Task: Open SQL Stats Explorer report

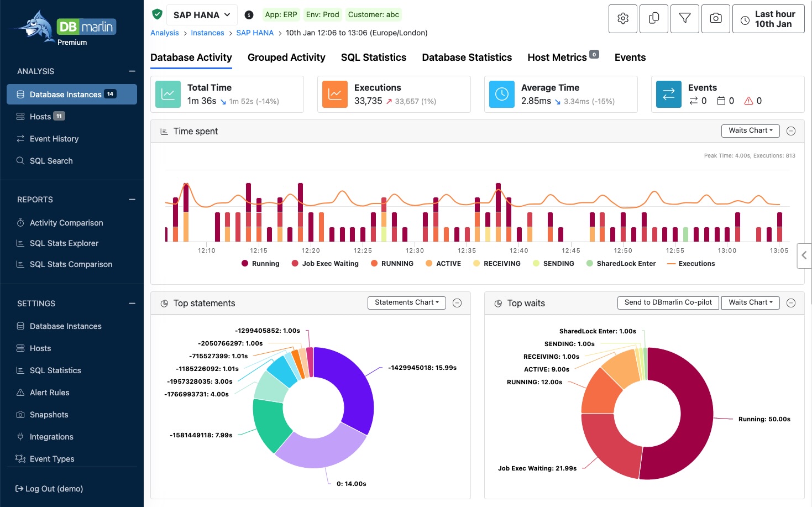Action: [72, 243]
